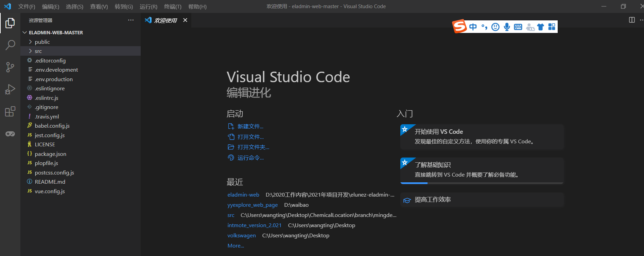Open the Explorer view in activity bar

coord(10,23)
